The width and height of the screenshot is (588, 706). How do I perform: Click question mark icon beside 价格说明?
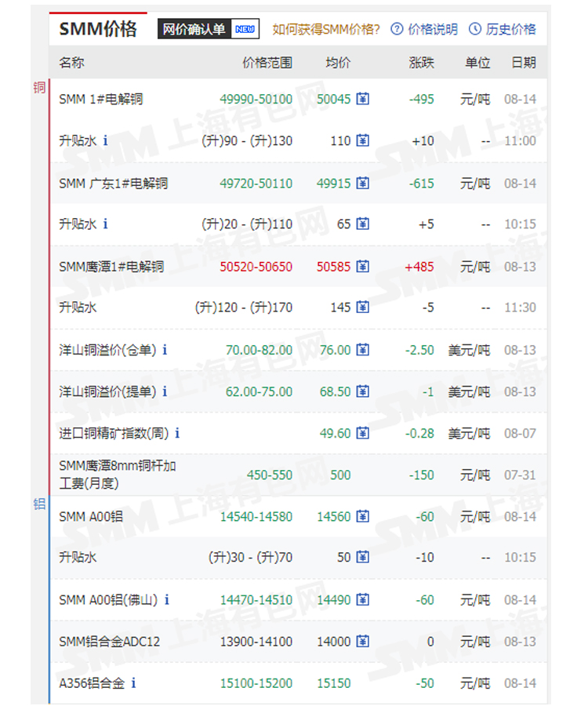(397, 29)
